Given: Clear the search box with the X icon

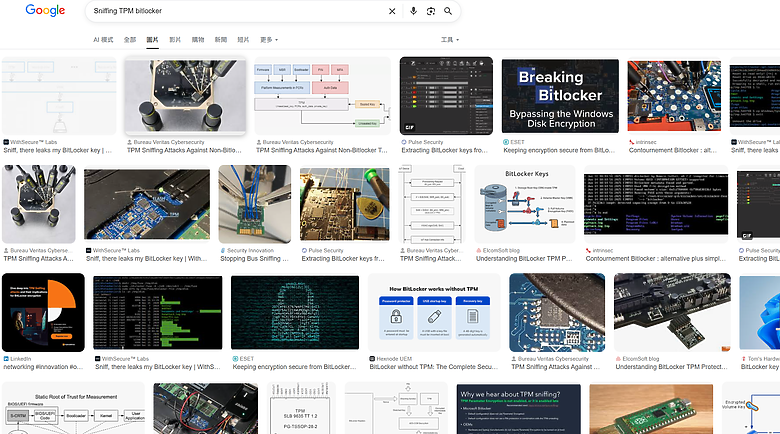Looking at the screenshot, I should click(392, 11).
